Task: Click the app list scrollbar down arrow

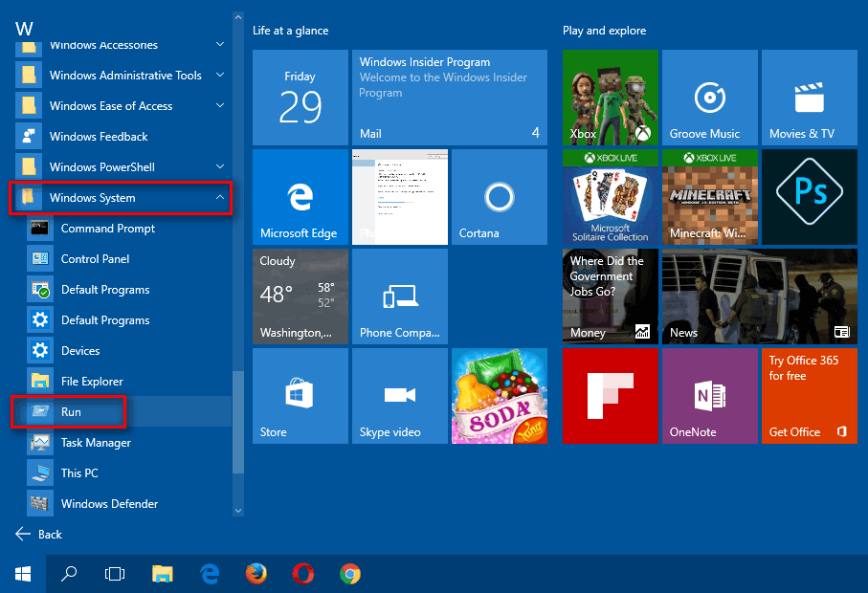Action: 238,511
